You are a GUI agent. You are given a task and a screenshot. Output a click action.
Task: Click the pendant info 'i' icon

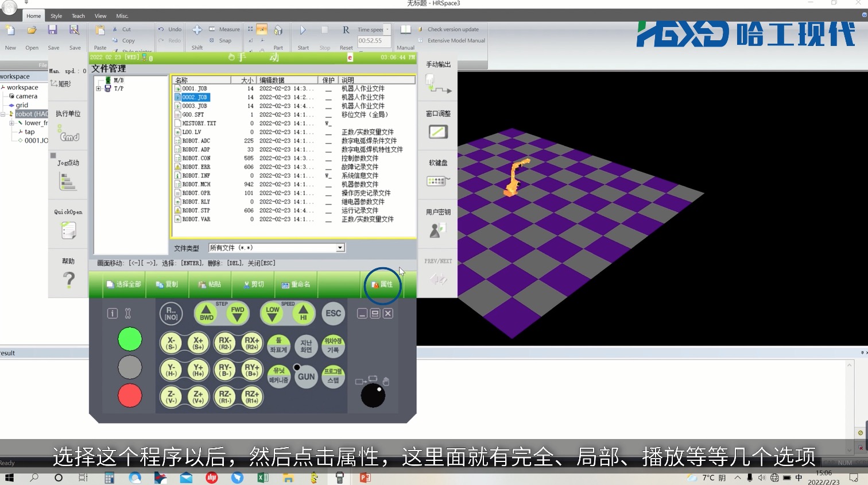[x=113, y=313]
